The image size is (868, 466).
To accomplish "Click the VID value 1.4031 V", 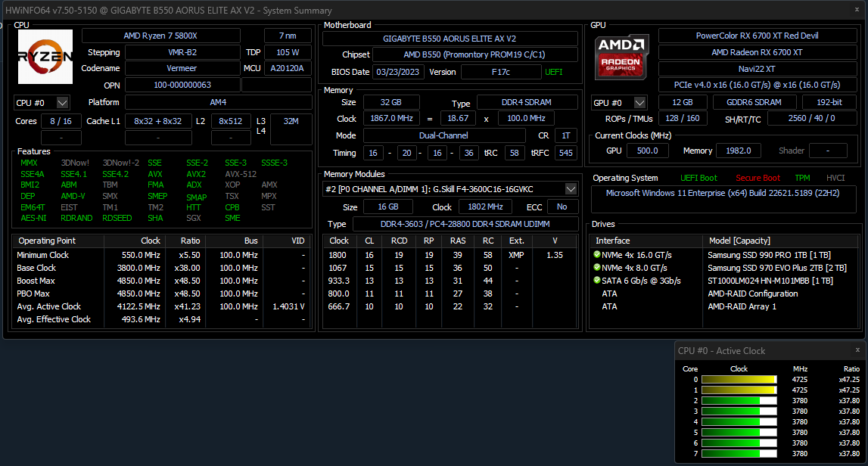I will [288, 306].
